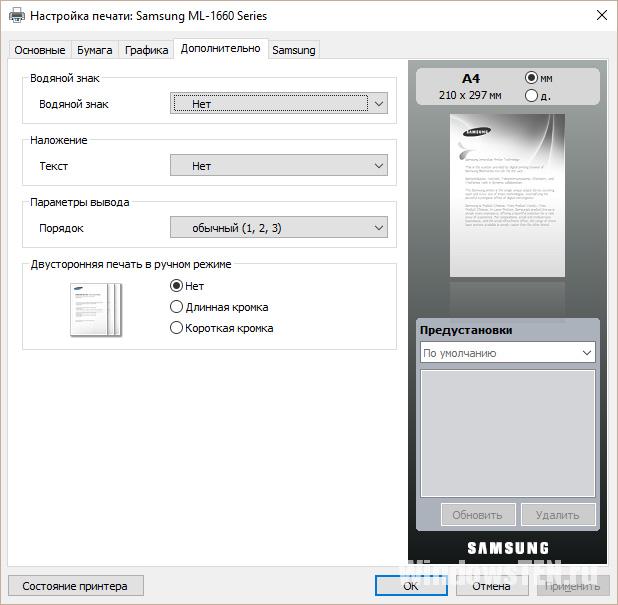Image resolution: width=618 pixels, height=605 pixels.
Task: Select the "Нет" duplex radio button
Action: (177, 286)
